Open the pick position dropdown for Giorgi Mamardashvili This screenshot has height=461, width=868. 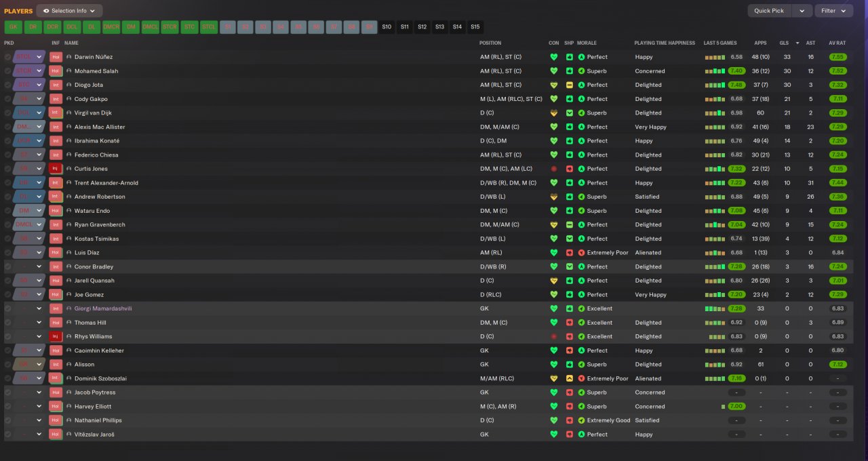[x=39, y=308]
